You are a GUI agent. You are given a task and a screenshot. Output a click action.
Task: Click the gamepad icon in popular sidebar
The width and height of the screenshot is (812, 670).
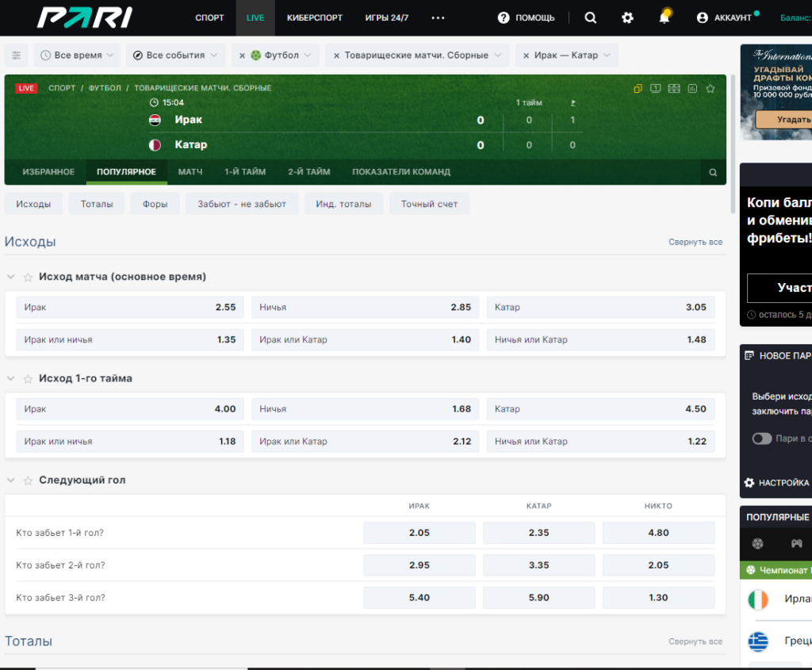tap(796, 543)
